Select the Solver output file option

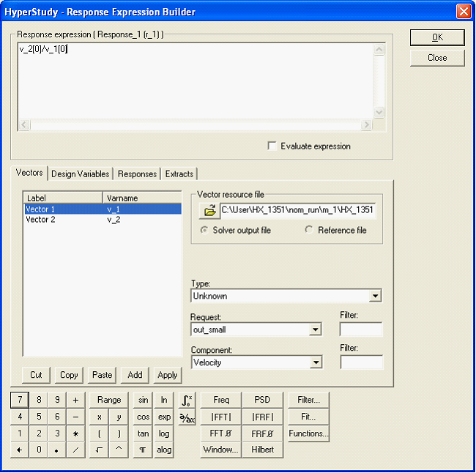(204, 230)
